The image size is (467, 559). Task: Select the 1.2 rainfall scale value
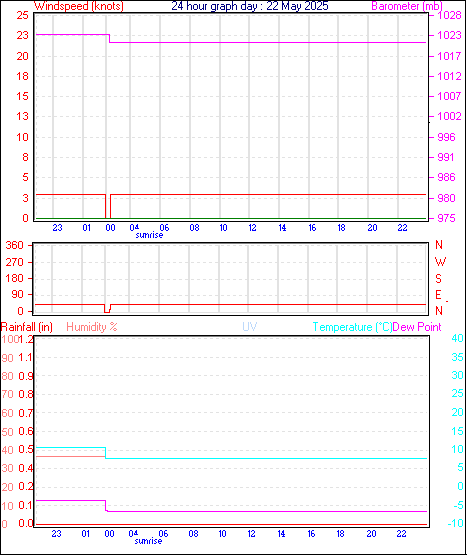(x=26, y=339)
